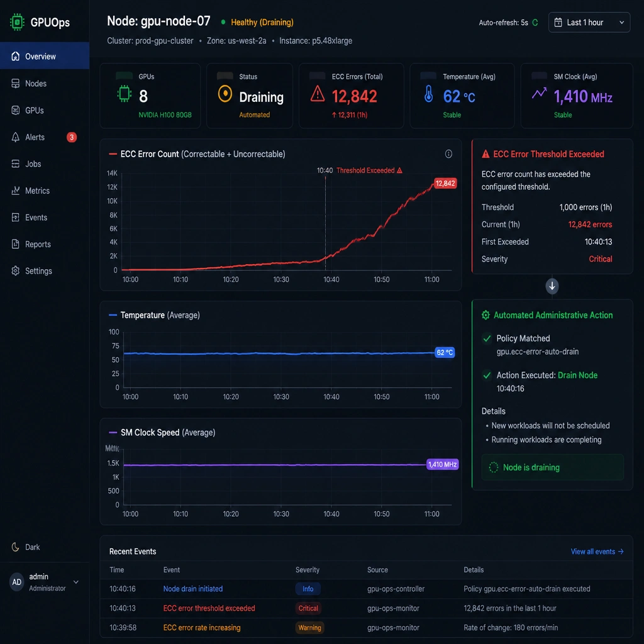Click the down arrow between alert and action panels
Screen dimensions: 644x644
coord(552,286)
